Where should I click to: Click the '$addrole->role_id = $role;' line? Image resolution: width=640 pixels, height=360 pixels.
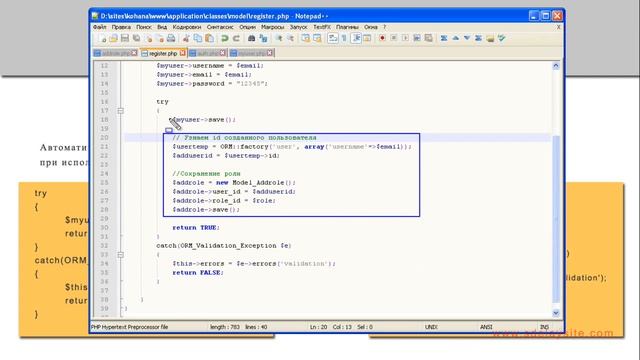tap(224, 201)
